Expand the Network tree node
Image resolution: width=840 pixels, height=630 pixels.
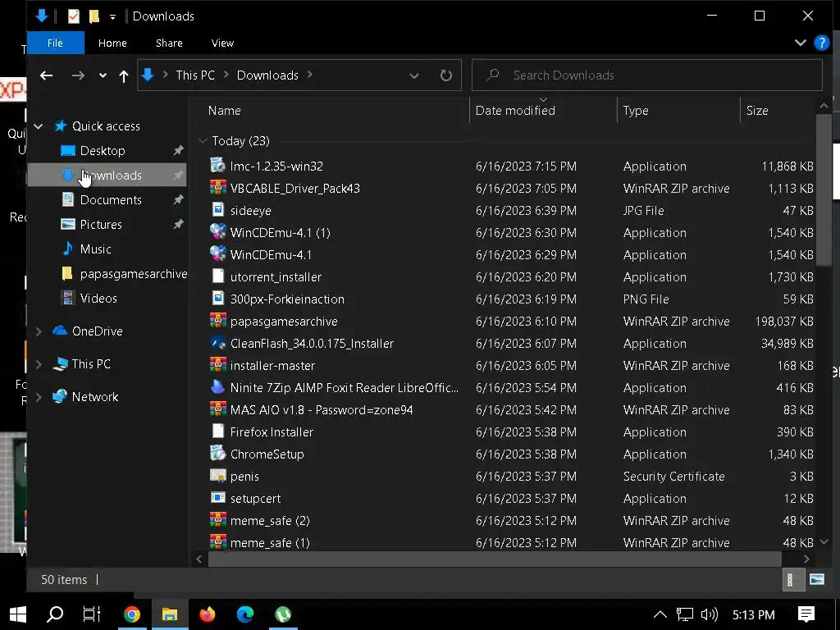click(39, 397)
